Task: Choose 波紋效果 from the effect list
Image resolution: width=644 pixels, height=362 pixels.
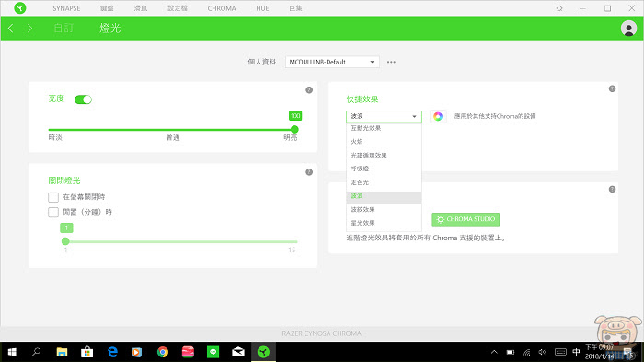Action: pyautogui.click(x=384, y=210)
